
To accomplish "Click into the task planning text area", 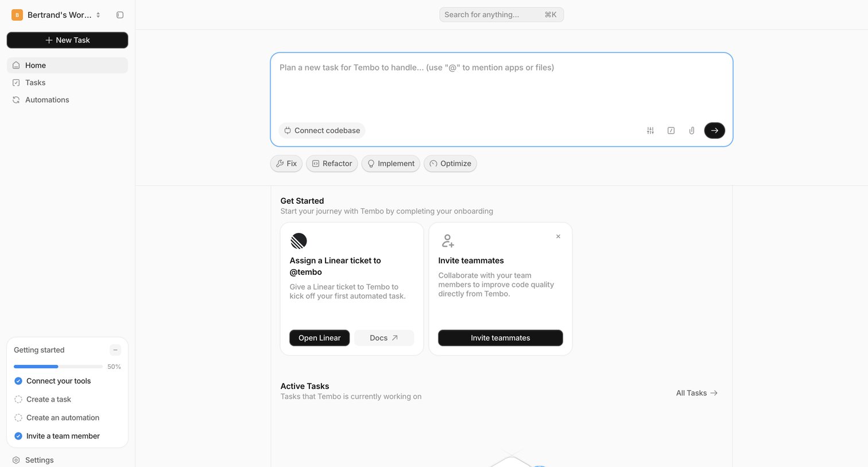I will pos(501,86).
